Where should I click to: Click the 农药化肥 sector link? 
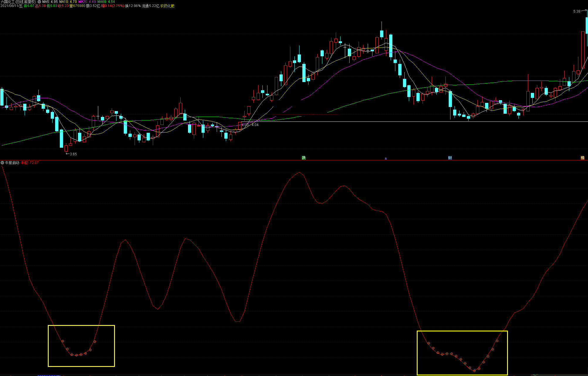pyautogui.click(x=167, y=6)
